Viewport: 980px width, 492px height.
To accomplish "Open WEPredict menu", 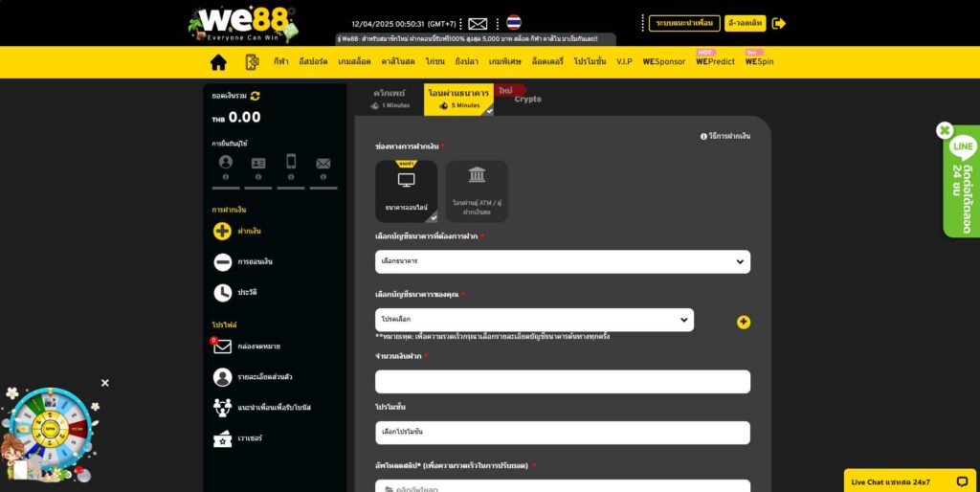I will tap(715, 61).
